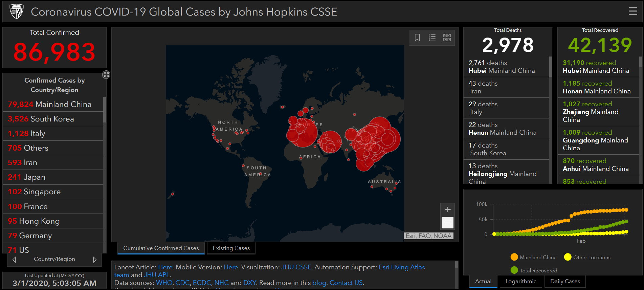Select 31,190 recovered Hubei entry
The height and width of the screenshot is (290, 644).
point(599,67)
